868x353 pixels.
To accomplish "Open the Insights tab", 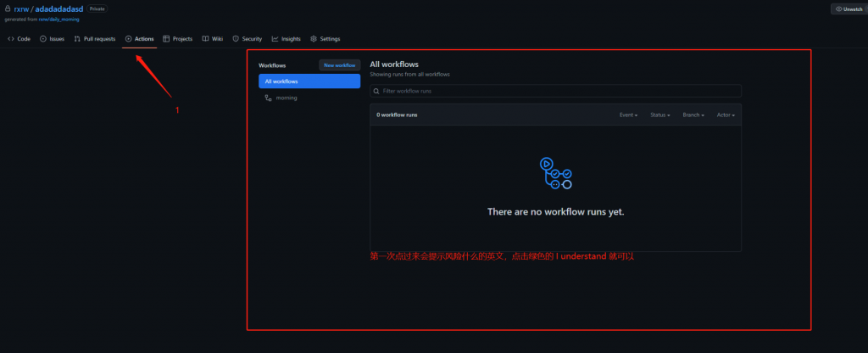I will coord(287,39).
